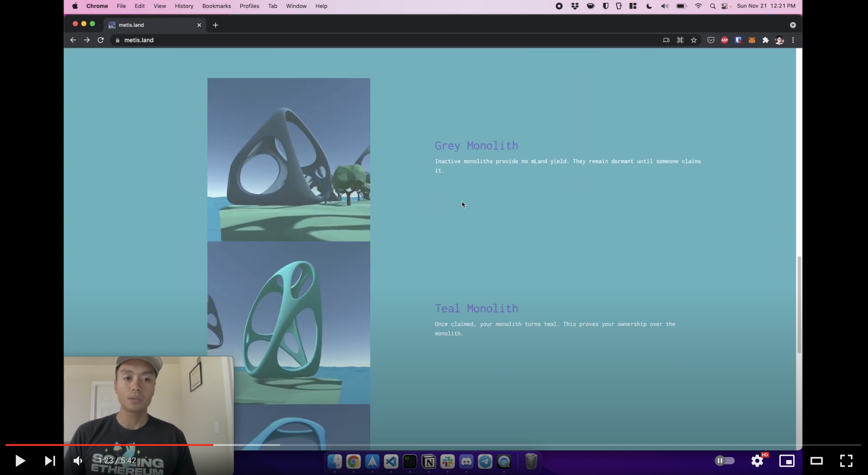
Task: Play the YouTube video
Action: tap(20, 460)
